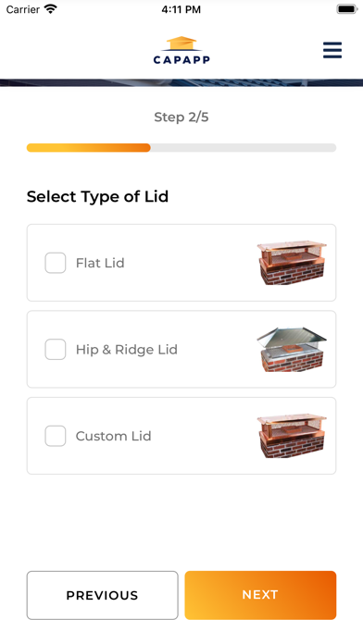The height and width of the screenshot is (644, 363).
Task: Tap the Step 2/5 indicator text
Action: (181, 118)
